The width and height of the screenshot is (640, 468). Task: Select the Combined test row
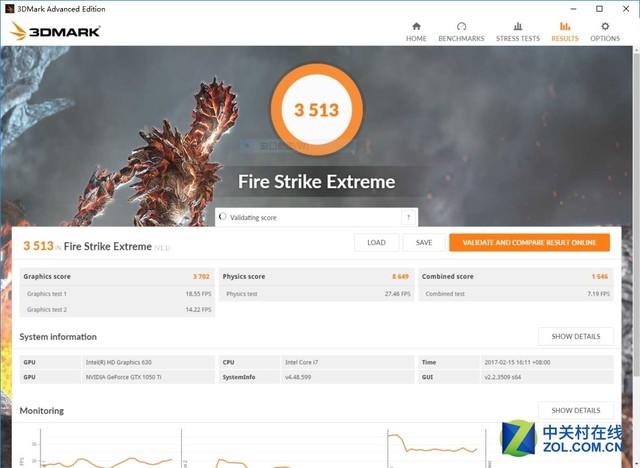(516, 293)
